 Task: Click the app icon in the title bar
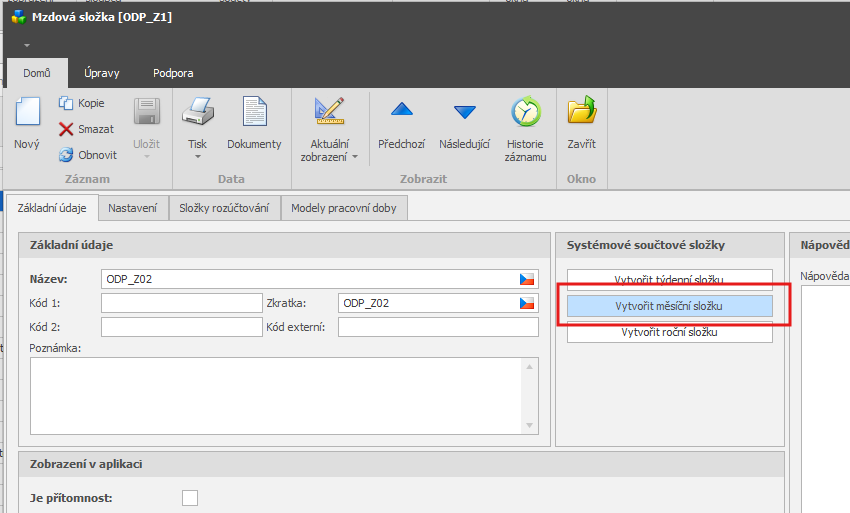19,17
